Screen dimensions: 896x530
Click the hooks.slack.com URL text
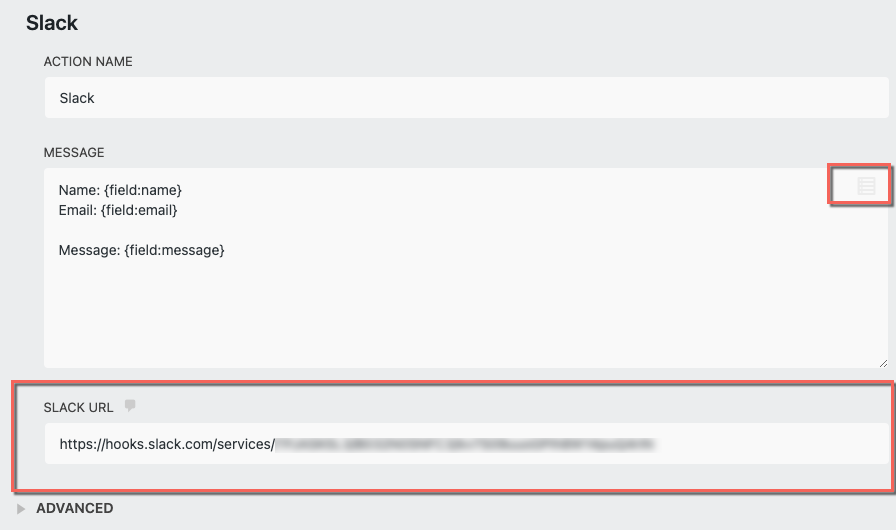[x=166, y=443]
